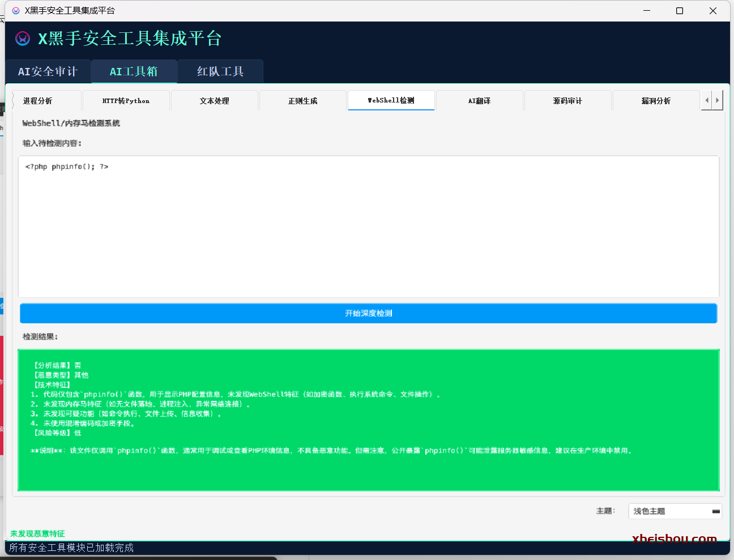This screenshot has height=560, width=734.
Task: Click the green detection result output area
Action: 369,420
